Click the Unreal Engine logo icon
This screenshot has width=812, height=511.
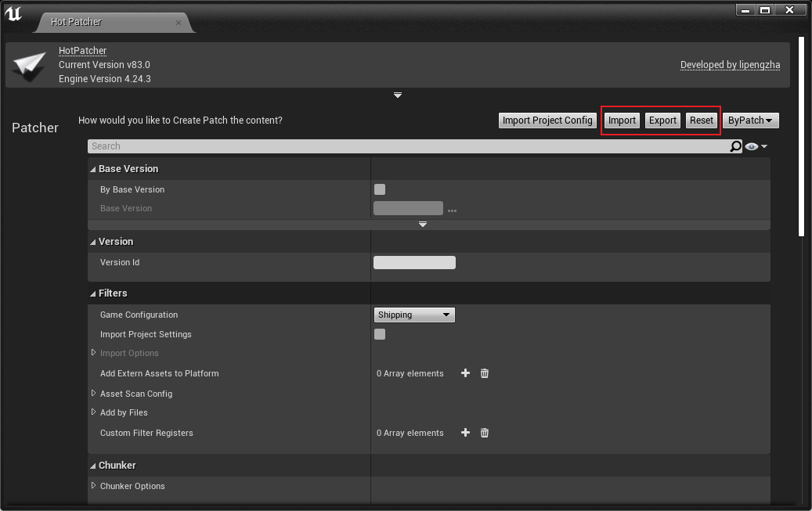13,13
